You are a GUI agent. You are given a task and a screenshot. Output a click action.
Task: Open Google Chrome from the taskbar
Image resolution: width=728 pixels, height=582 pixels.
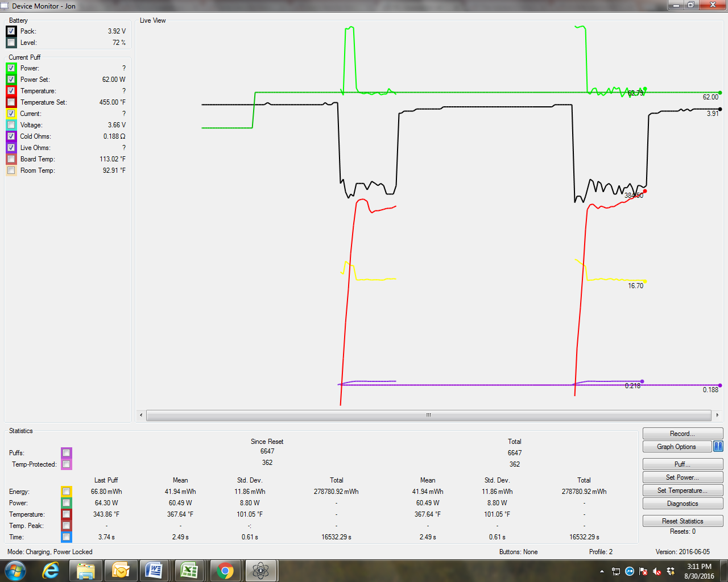tap(225, 570)
